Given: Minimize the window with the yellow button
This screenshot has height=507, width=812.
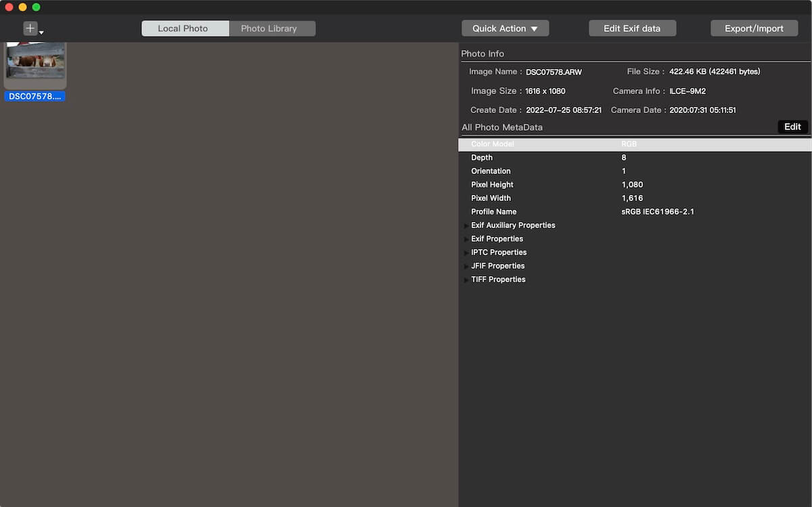Looking at the screenshot, I should 22,7.
